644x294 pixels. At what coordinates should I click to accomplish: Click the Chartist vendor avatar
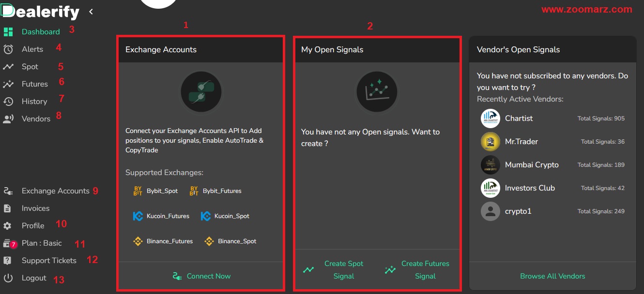[491, 118]
